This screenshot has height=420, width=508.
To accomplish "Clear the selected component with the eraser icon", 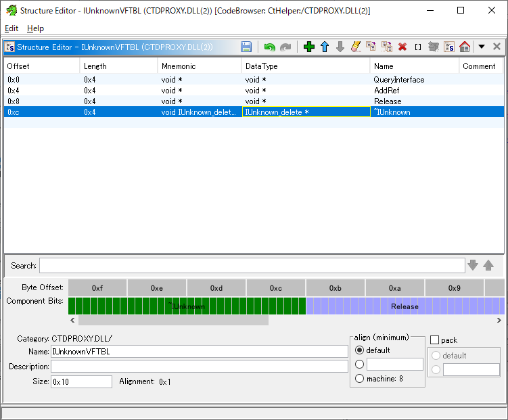I will [355, 47].
